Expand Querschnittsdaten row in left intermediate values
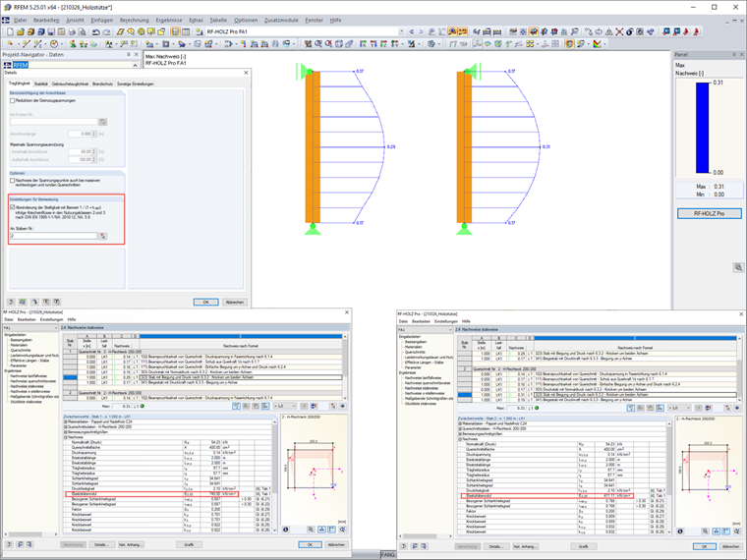Image resolution: width=747 pixels, height=560 pixels. coord(66,427)
